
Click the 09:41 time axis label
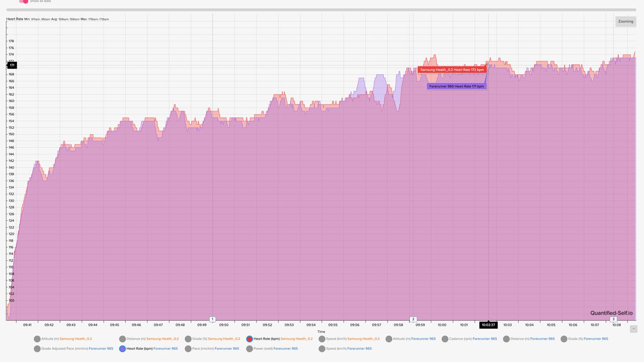tap(27, 325)
